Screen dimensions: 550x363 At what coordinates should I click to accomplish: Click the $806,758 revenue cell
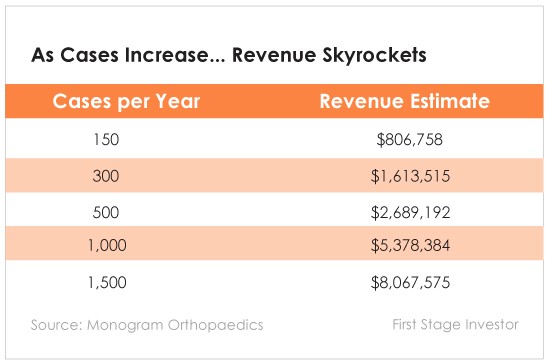click(409, 140)
